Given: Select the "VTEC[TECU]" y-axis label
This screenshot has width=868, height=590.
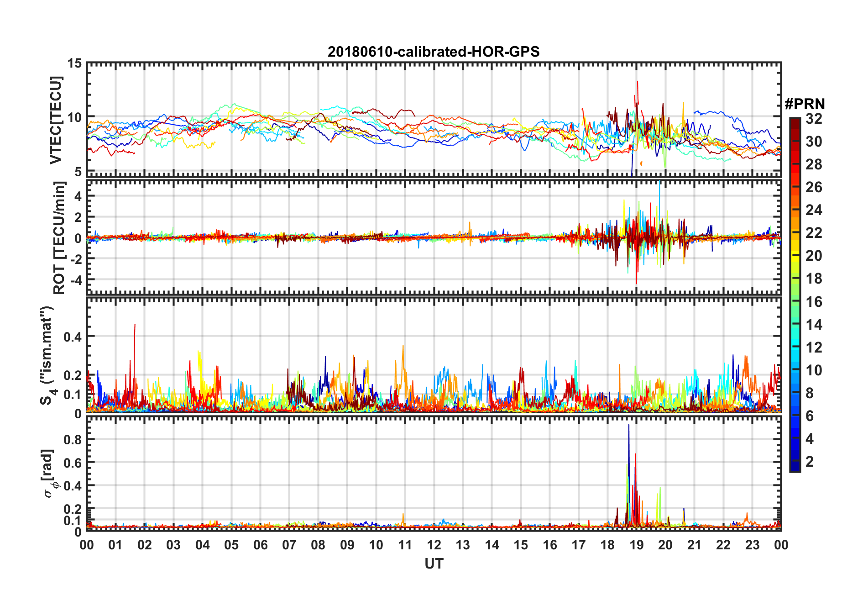Looking at the screenshot, I should point(56,120).
